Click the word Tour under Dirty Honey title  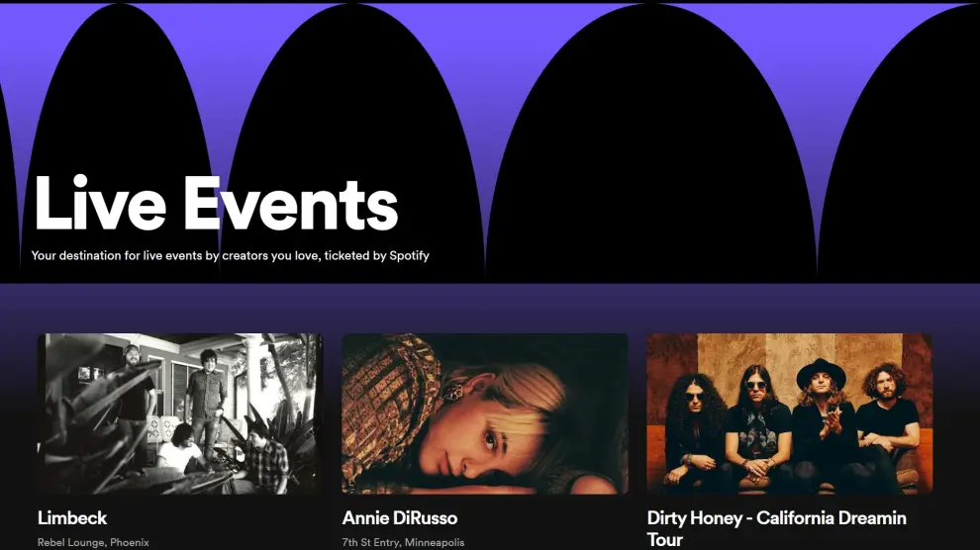pyautogui.click(x=664, y=539)
